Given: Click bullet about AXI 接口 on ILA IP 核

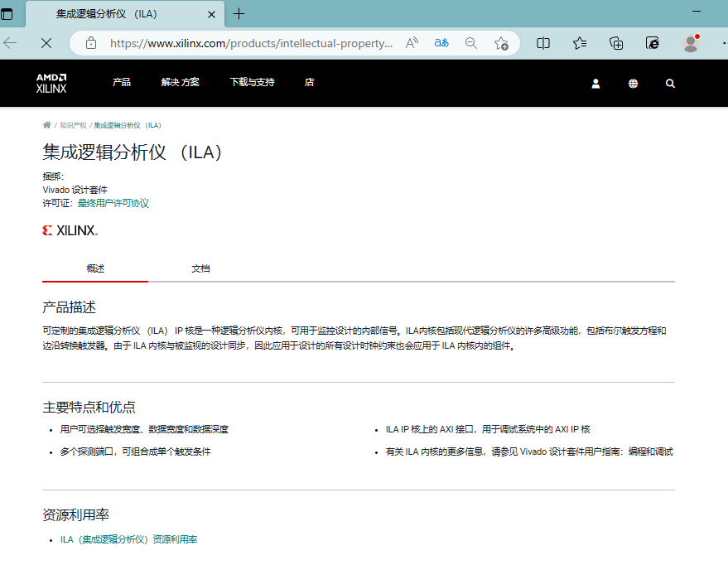Looking at the screenshot, I should coord(488,429).
